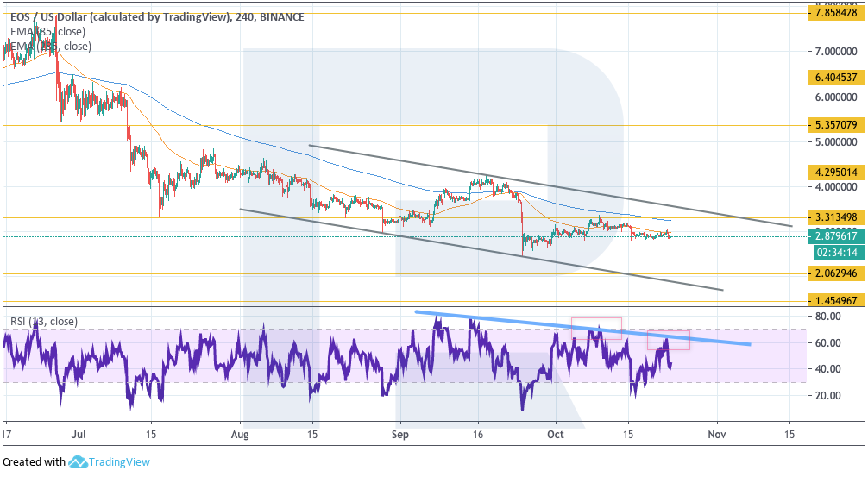This screenshot has height=477, width=868.
Task: Click the 1.454967 price level label
Action: (835, 301)
